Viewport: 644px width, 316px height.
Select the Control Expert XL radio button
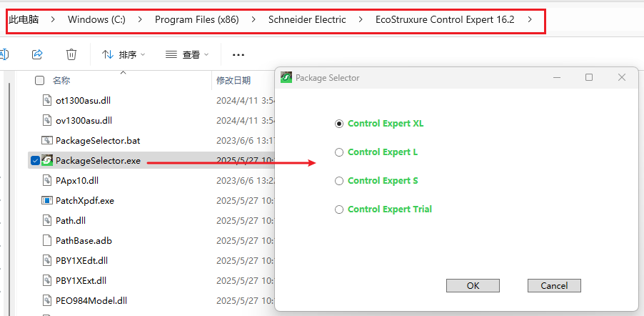click(339, 124)
